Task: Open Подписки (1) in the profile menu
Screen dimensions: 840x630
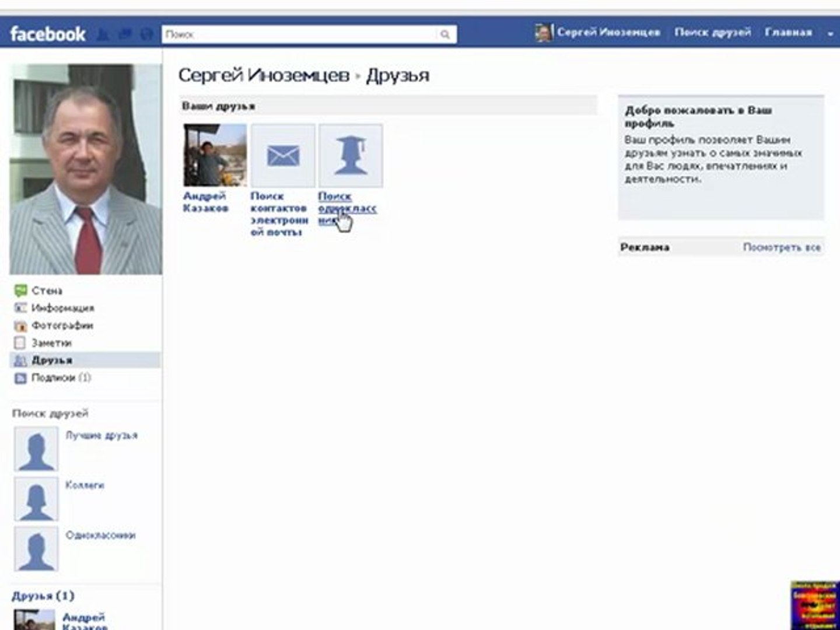Action: tap(61, 378)
